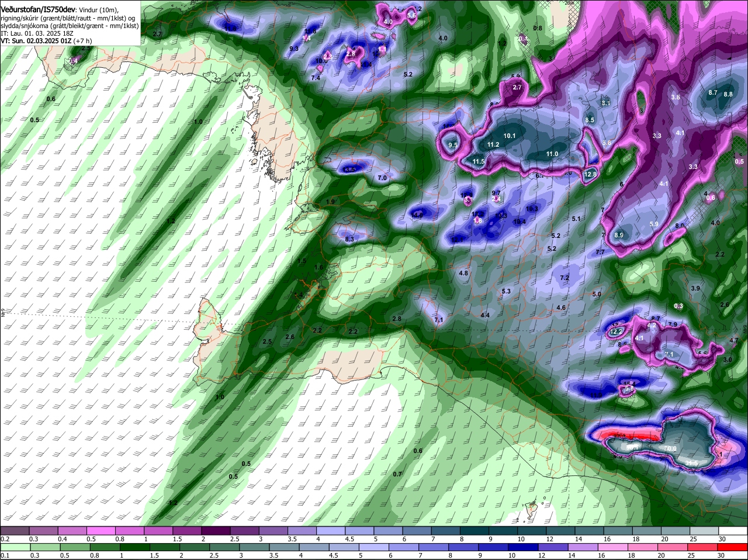Click the 4.7 value at the east edge
Image resolution: width=748 pixels, height=560 pixels.
coord(735,340)
